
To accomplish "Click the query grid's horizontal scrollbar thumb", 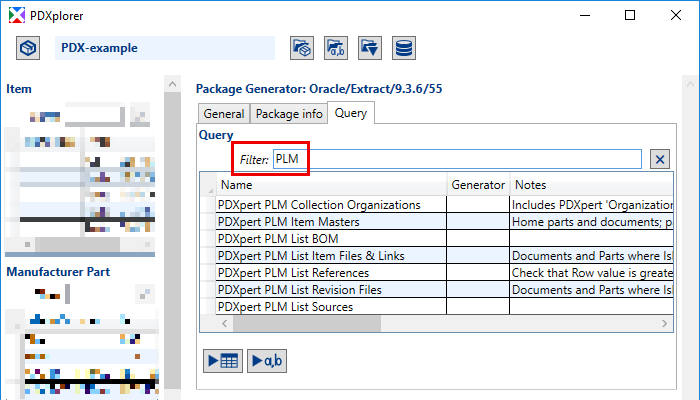I will [307, 323].
